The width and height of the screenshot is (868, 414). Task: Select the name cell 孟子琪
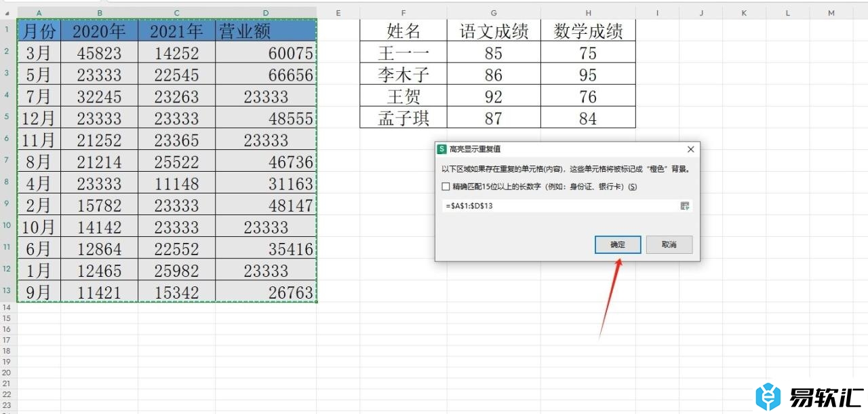click(403, 117)
